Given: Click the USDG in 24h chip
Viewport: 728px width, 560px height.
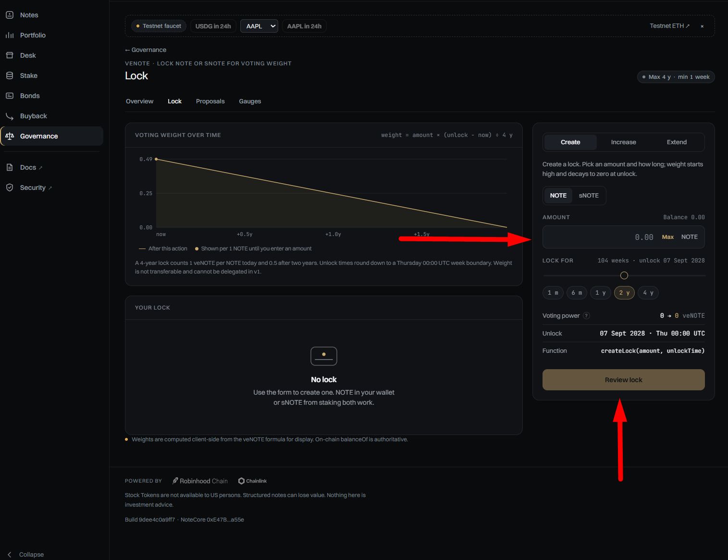Looking at the screenshot, I should [x=213, y=26].
